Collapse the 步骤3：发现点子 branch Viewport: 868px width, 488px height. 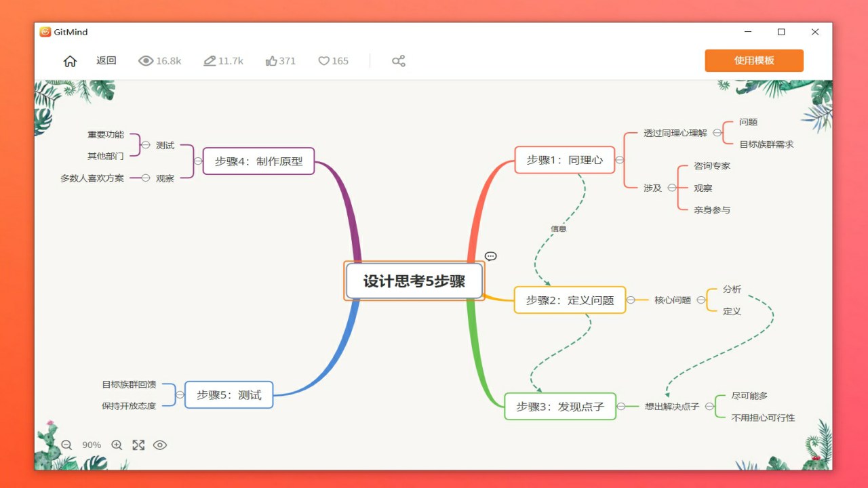[620, 407]
